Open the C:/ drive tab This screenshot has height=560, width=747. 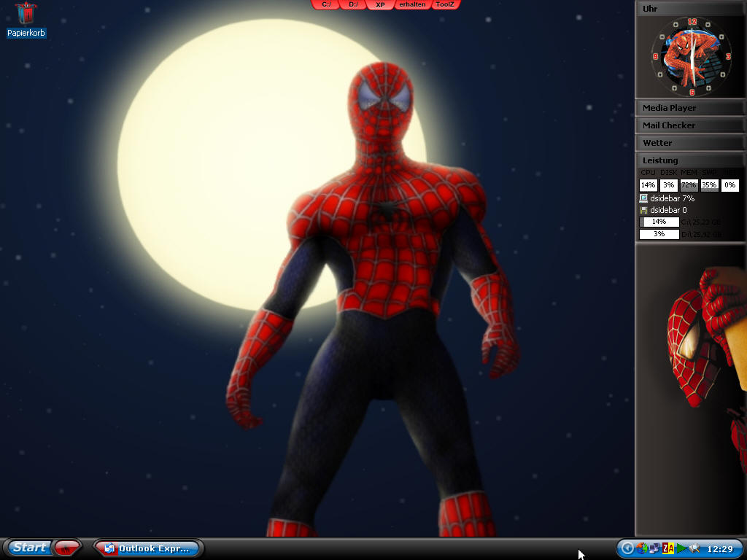[326, 5]
